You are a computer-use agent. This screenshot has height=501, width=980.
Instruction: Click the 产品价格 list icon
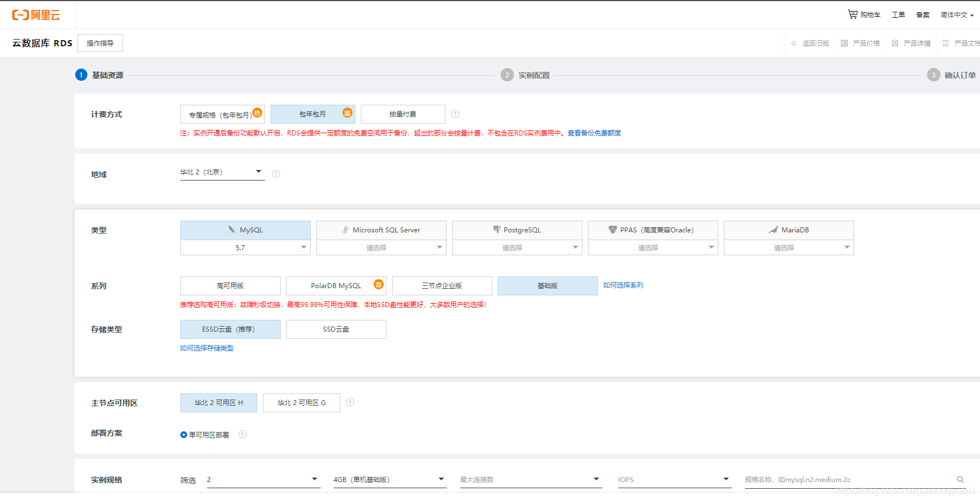(844, 43)
